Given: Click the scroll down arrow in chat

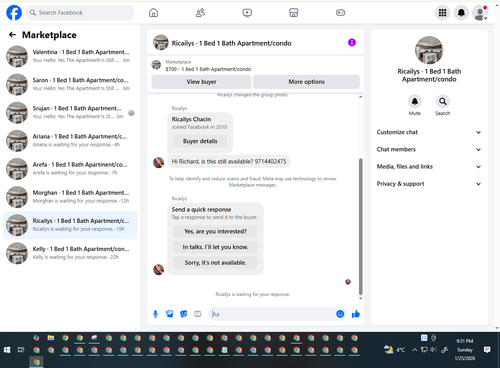Looking at the screenshot, I should point(360,298).
